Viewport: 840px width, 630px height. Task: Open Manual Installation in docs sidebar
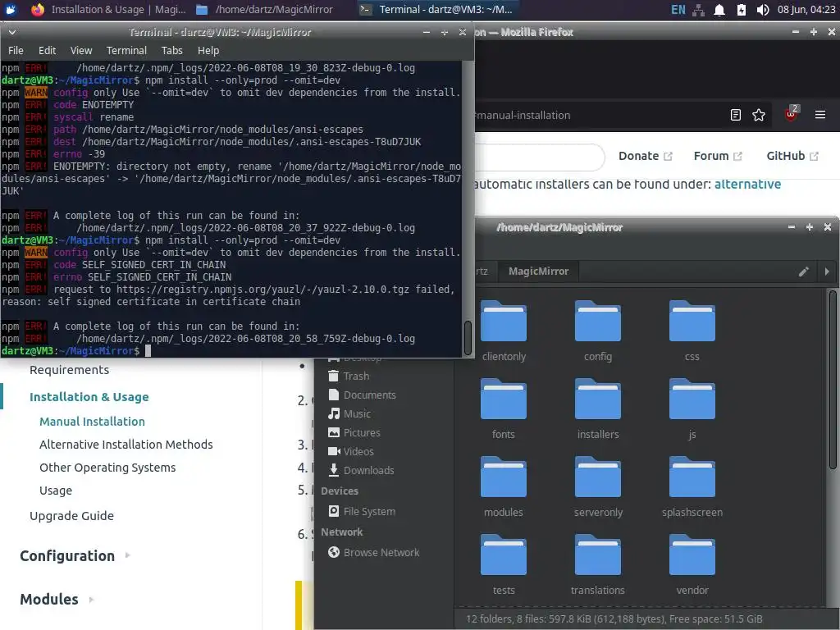(x=92, y=422)
